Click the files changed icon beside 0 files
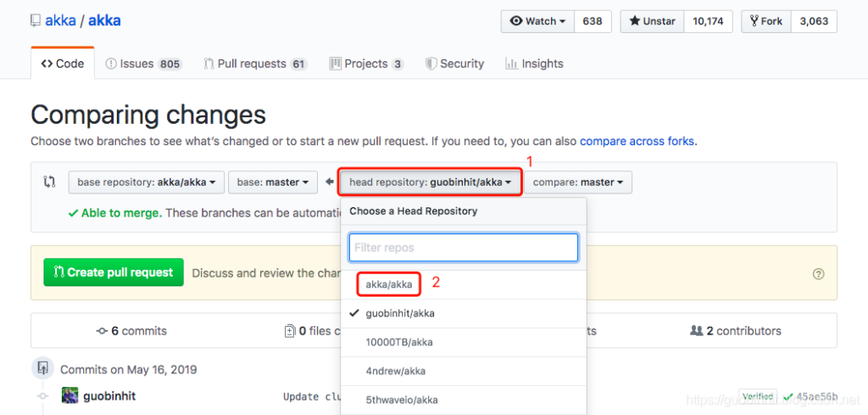Image resolution: width=868 pixels, height=415 pixels. click(x=290, y=331)
